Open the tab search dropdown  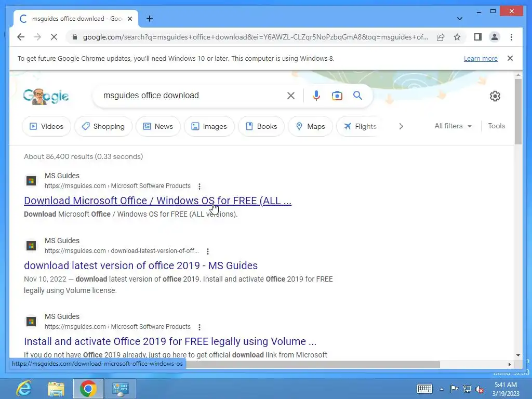pos(459,19)
